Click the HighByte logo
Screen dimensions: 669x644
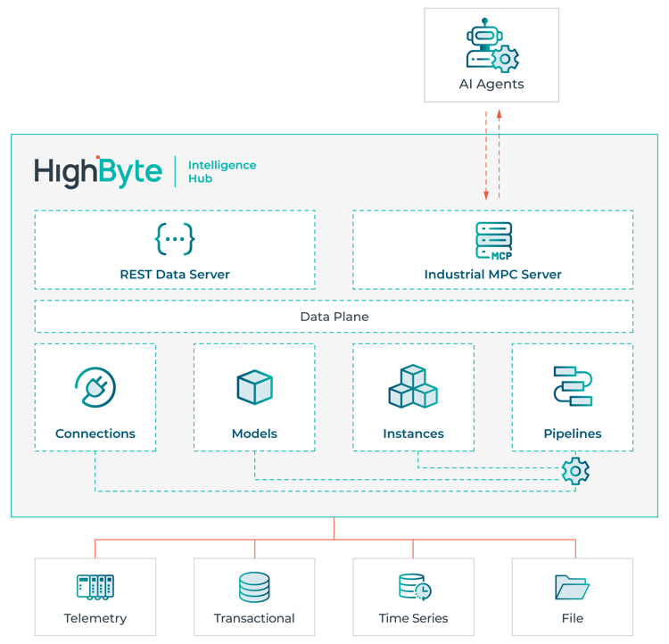click(98, 171)
